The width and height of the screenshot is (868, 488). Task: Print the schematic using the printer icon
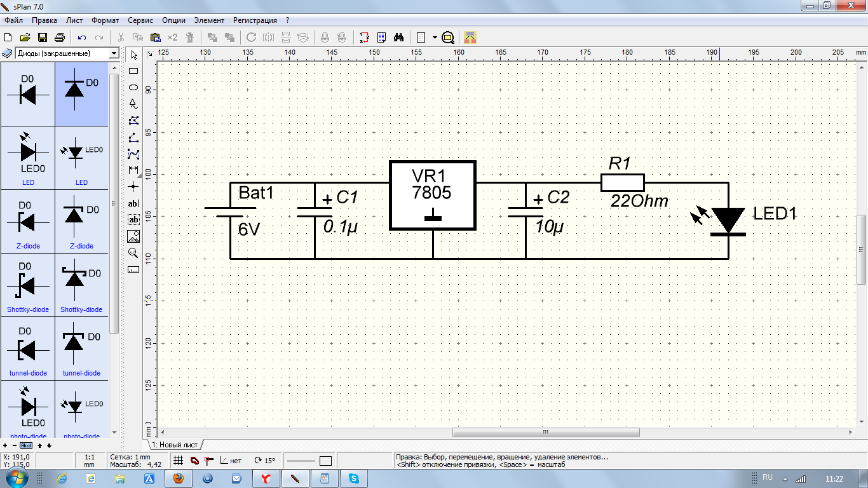[60, 37]
